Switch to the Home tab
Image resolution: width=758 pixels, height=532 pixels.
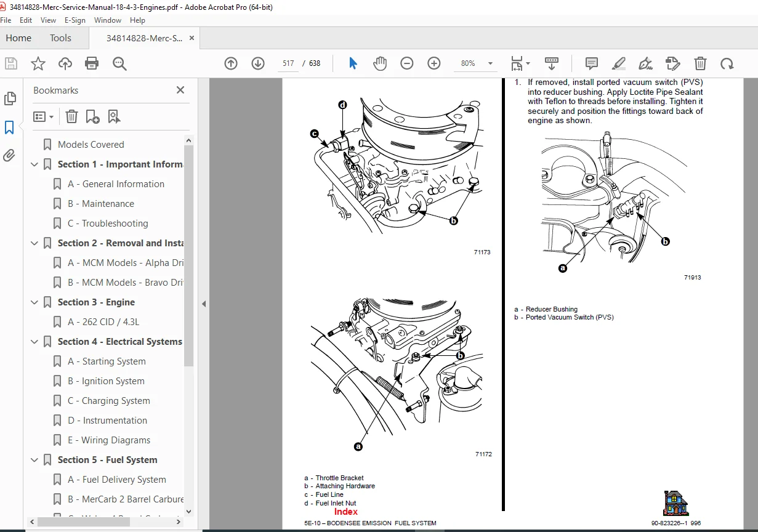(18, 38)
